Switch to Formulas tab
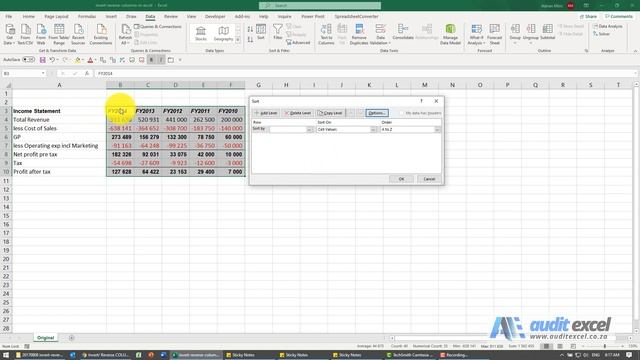 [x=87, y=16]
